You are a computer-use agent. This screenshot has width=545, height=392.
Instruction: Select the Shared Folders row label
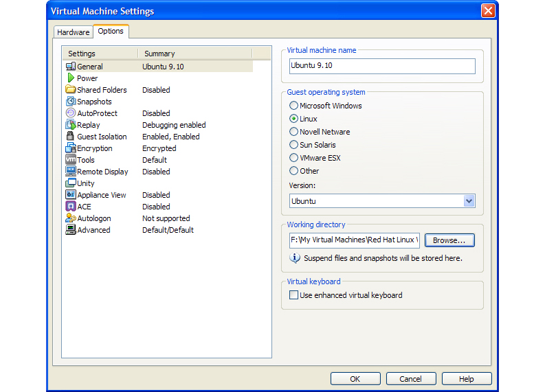(102, 90)
